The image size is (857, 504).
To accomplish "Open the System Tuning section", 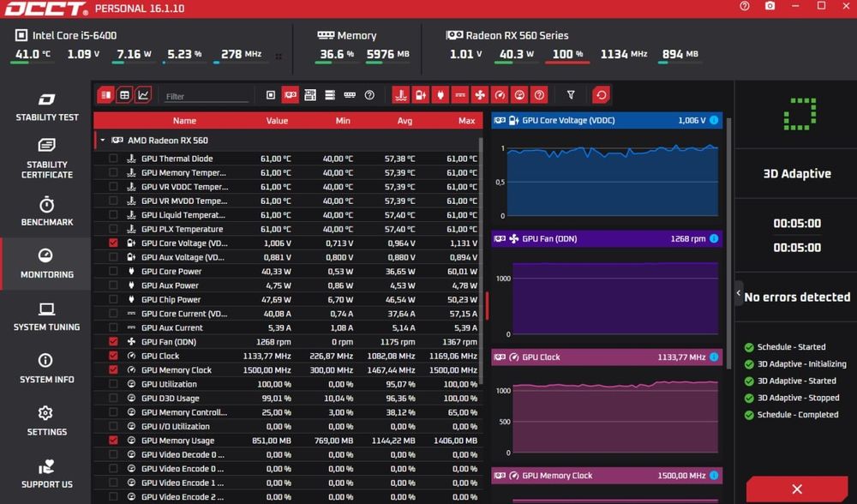I will click(46, 316).
